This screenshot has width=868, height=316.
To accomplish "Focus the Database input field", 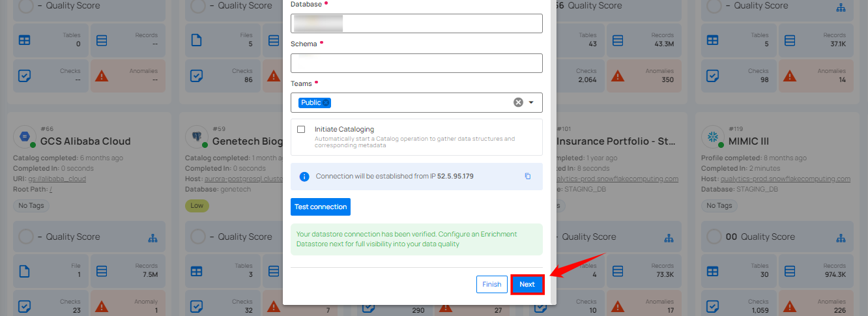I will tap(416, 23).
